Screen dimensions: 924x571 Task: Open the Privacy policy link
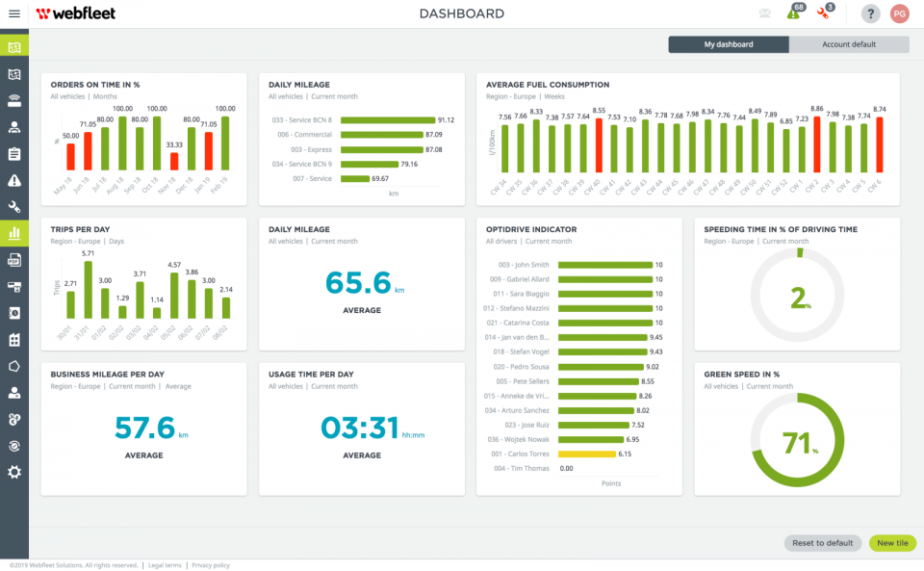(x=211, y=565)
